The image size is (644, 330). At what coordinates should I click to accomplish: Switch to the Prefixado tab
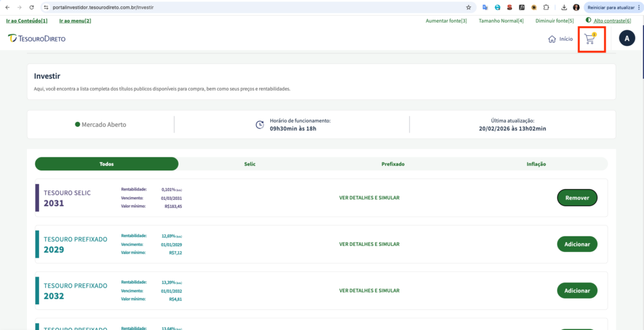pos(392,164)
